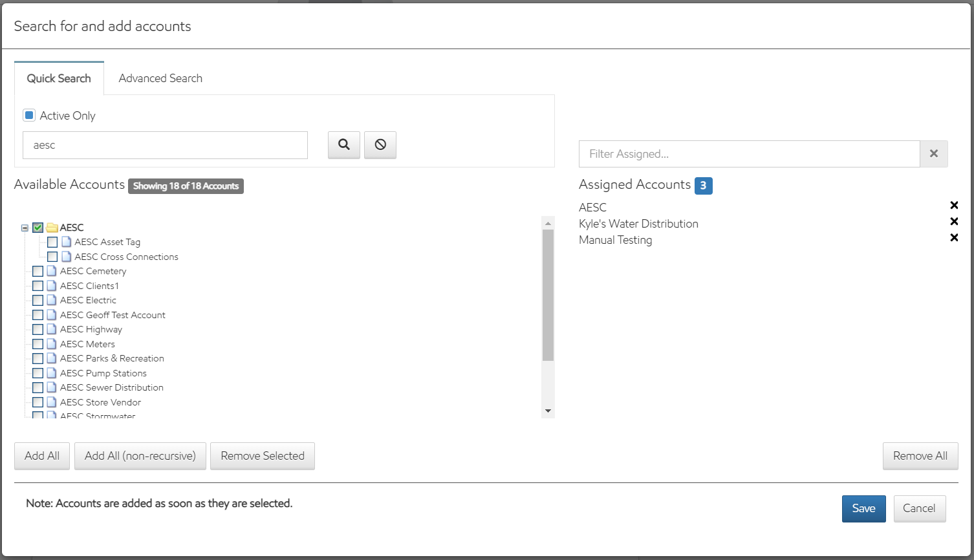Screen dimensions: 974x560
Task: Click the clear search circle-slash icon
Action: (x=380, y=145)
